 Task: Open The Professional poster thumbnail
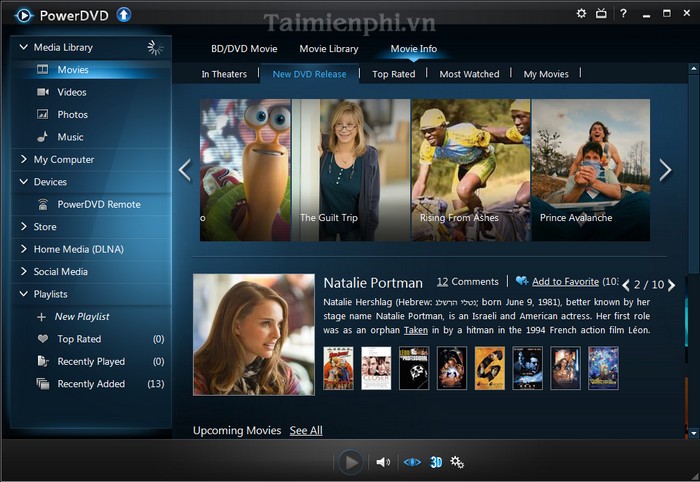[x=414, y=368]
